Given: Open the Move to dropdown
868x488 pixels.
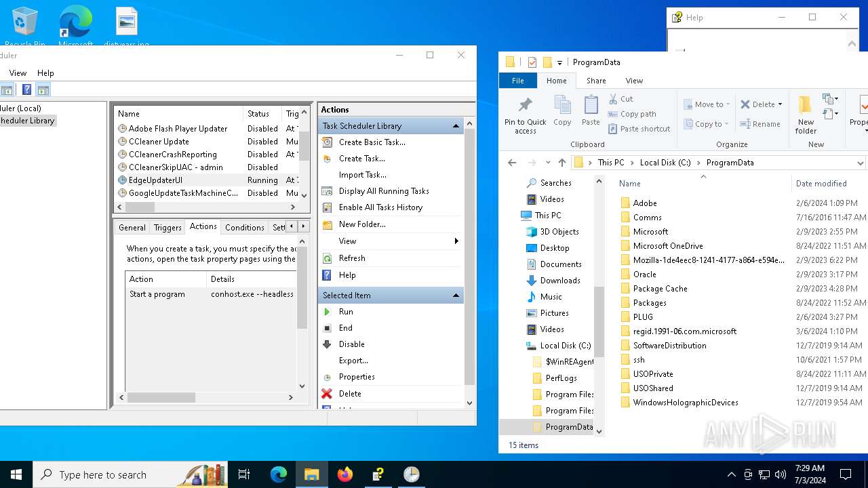Looking at the screenshot, I should pos(707,104).
